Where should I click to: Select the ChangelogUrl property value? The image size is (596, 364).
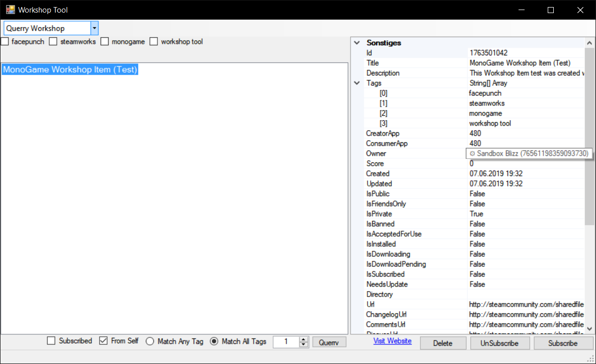click(527, 315)
